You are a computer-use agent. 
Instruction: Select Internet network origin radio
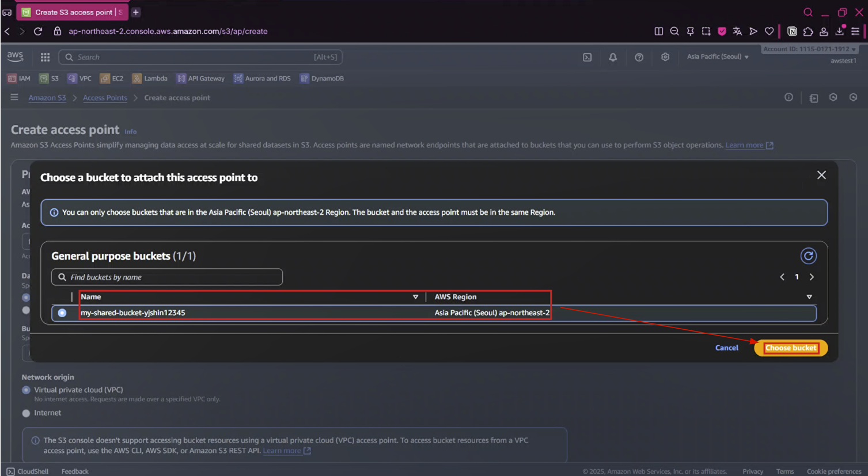click(26, 413)
